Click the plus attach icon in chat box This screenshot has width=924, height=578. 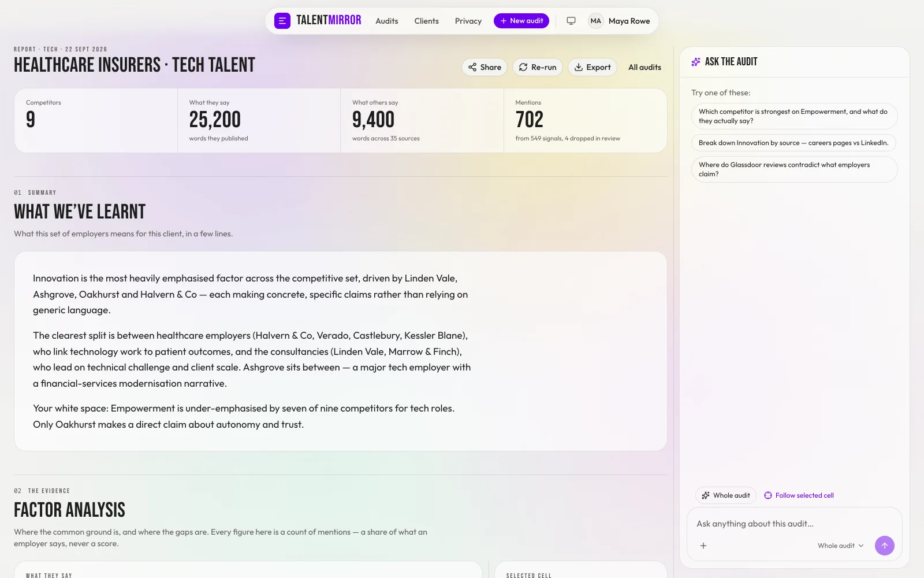703,546
